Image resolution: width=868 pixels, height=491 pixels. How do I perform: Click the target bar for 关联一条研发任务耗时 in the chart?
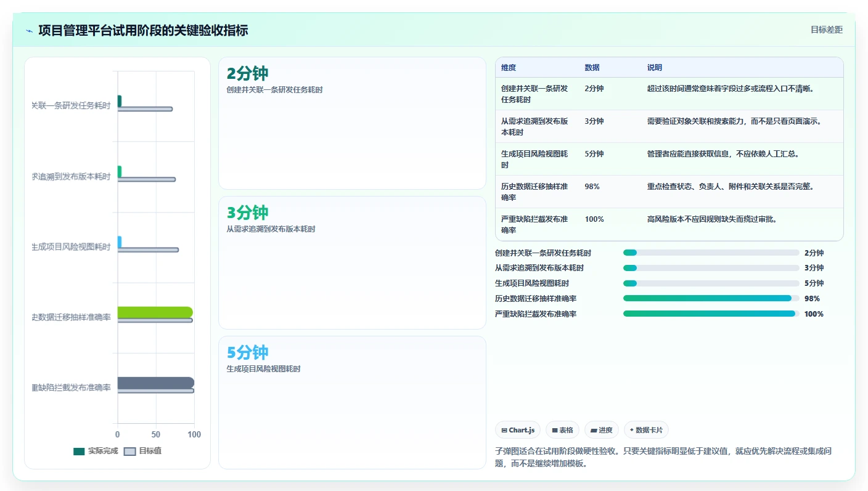pos(145,109)
